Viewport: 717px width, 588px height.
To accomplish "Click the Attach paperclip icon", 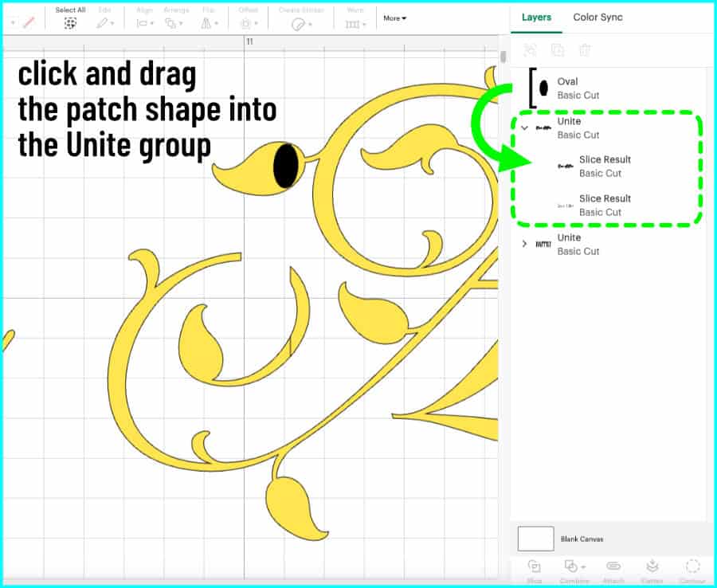I will (613, 566).
